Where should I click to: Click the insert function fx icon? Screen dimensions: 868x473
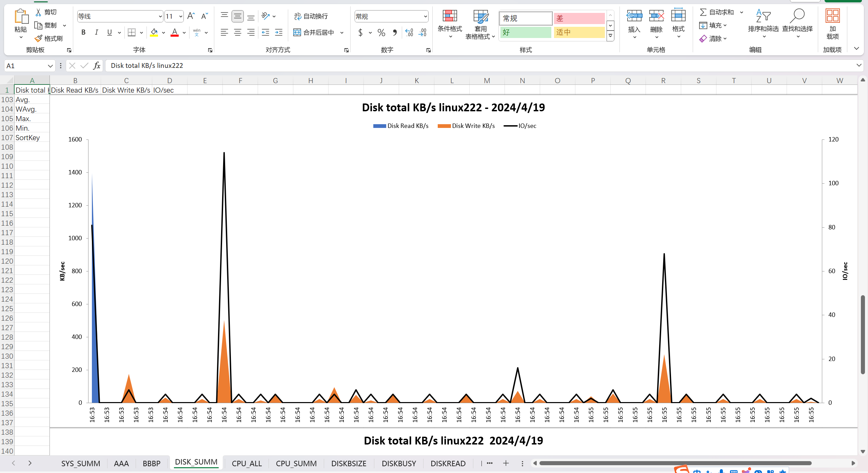(97, 65)
